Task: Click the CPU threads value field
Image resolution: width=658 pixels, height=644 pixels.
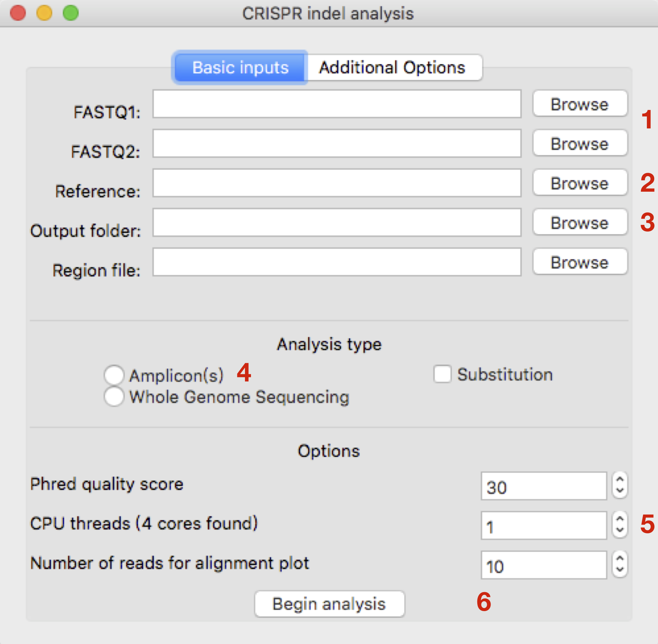Action: [x=543, y=526]
